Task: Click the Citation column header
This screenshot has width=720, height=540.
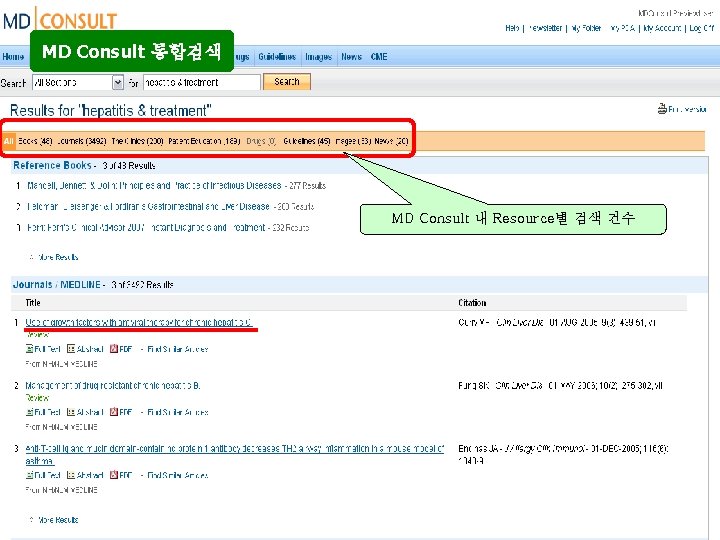Action: click(472, 303)
